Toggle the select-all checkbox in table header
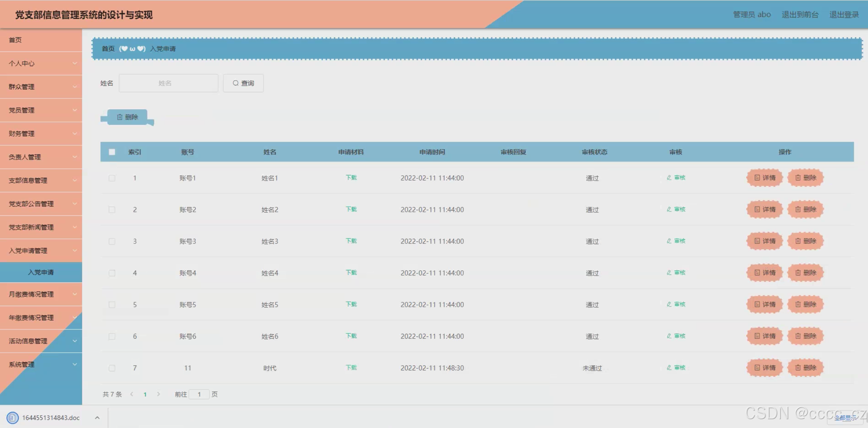This screenshot has height=428, width=868. click(x=112, y=152)
